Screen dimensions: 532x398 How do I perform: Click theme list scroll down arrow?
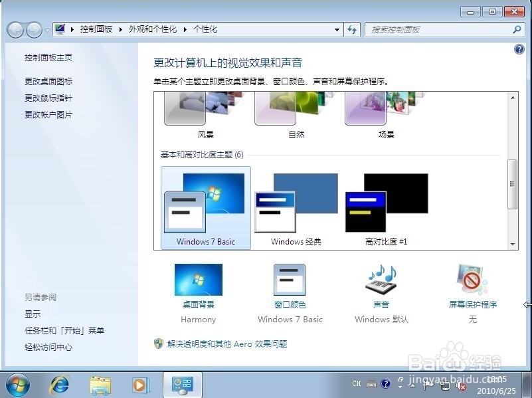513,244
